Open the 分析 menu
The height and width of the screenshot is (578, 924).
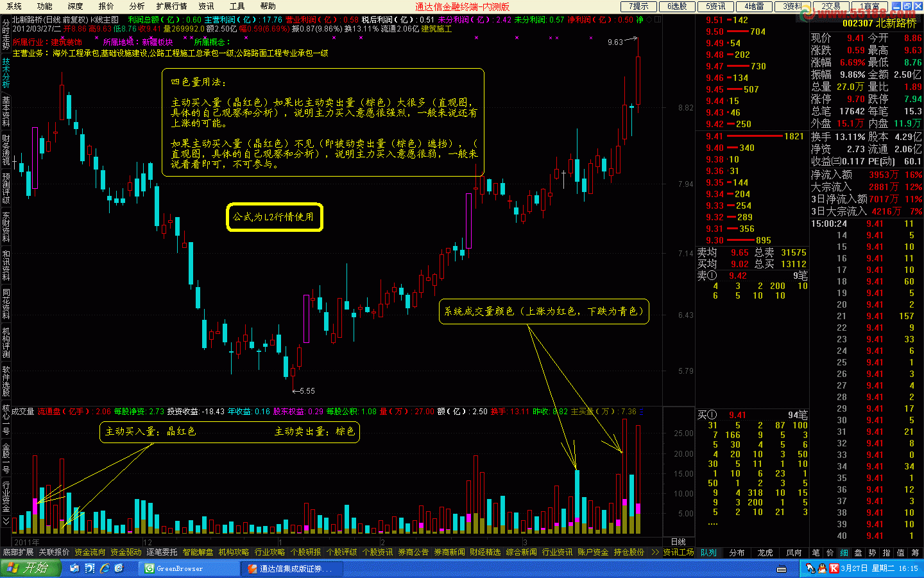click(137, 6)
